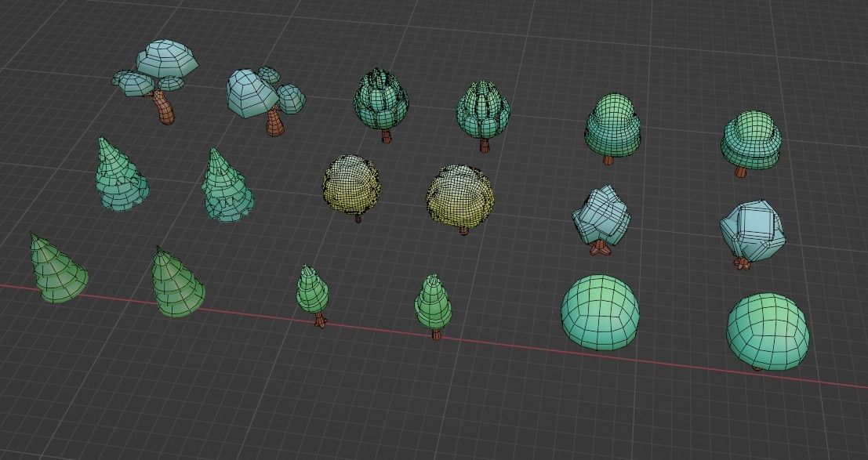Select the rightmost two-tiered rounded tree

[750, 143]
